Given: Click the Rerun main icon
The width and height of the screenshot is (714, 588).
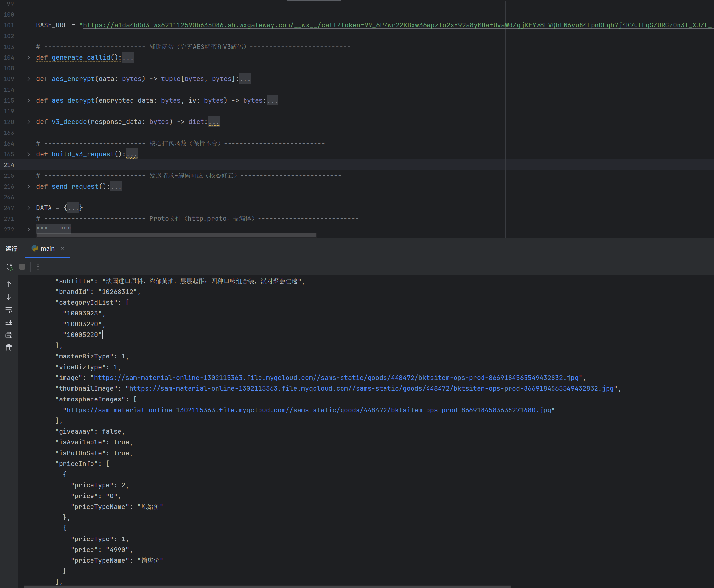Looking at the screenshot, I should [10, 267].
